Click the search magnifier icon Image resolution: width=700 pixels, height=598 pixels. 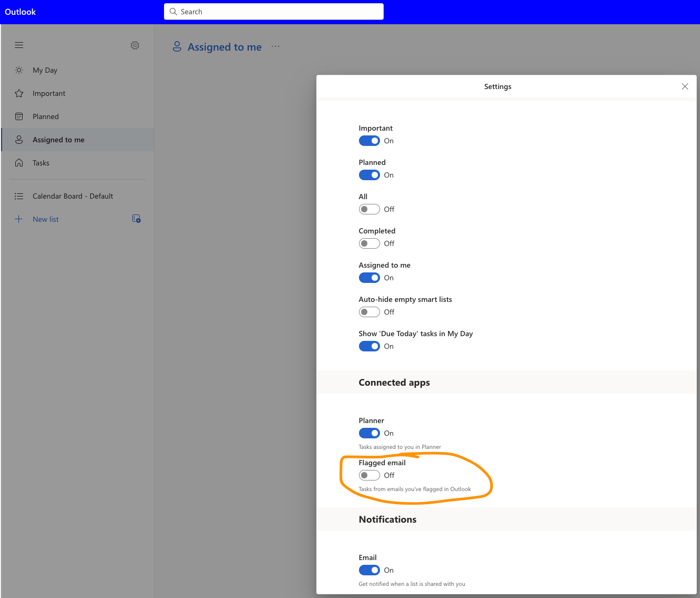click(173, 11)
